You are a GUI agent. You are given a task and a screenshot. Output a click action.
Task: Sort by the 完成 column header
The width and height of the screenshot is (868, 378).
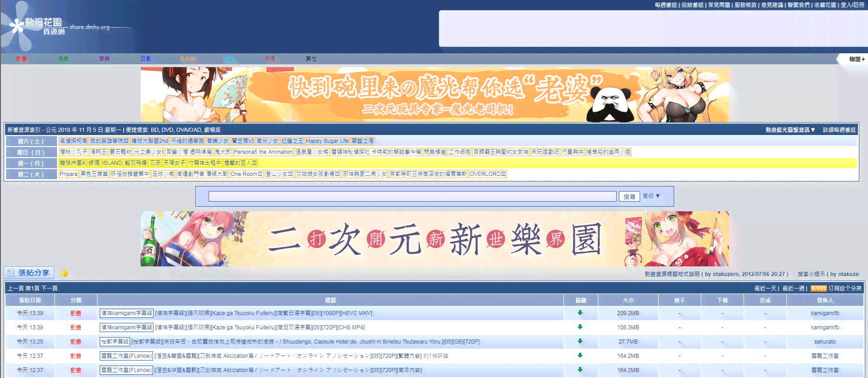click(765, 300)
